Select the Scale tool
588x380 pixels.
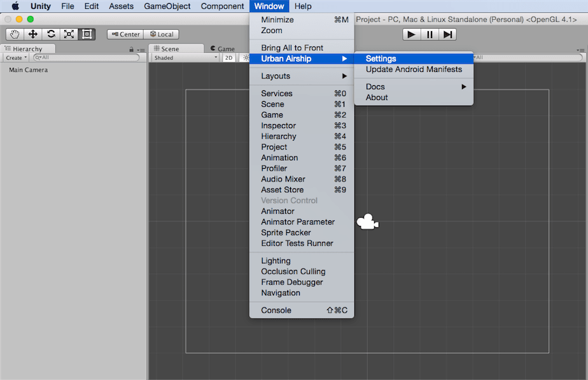(69, 34)
